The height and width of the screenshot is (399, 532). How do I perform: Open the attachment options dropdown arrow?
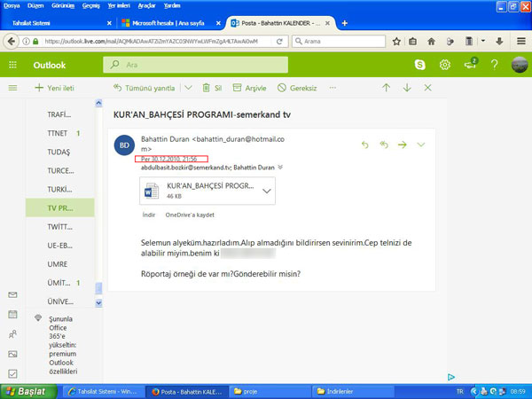tap(267, 191)
